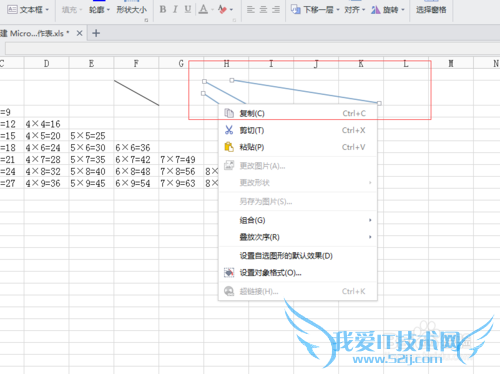Open the 文本框 dropdown arrow
Screen dimensions: 500x374
click(x=47, y=10)
